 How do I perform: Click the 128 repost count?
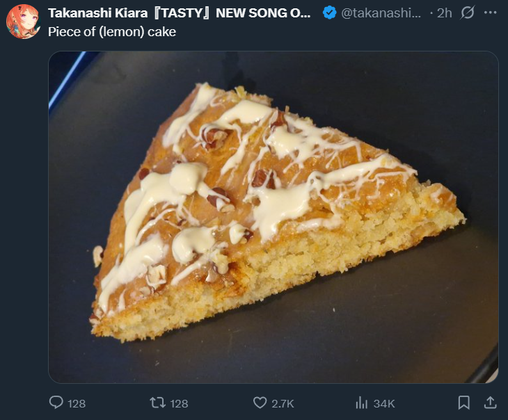pyautogui.click(x=179, y=403)
